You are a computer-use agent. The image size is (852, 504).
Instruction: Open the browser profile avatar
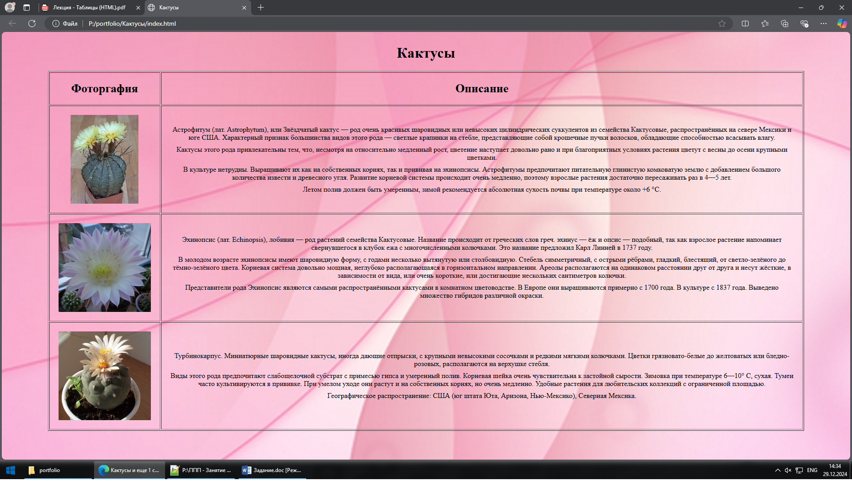10,7
